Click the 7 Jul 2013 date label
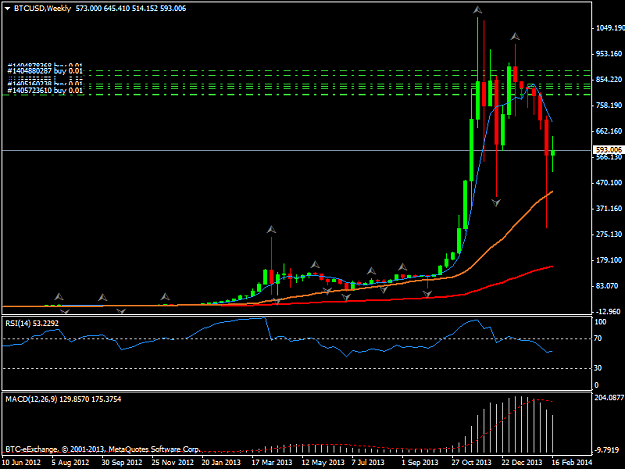 click(x=368, y=462)
